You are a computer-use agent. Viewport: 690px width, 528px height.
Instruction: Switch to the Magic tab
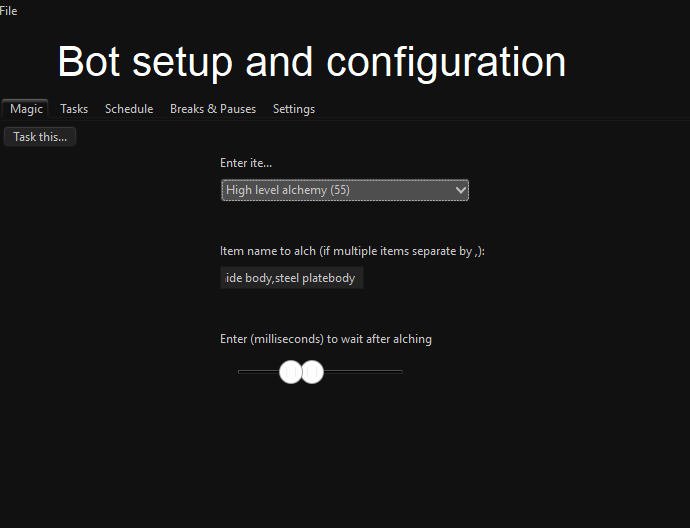pyautogui.click(x=26, y=109)
